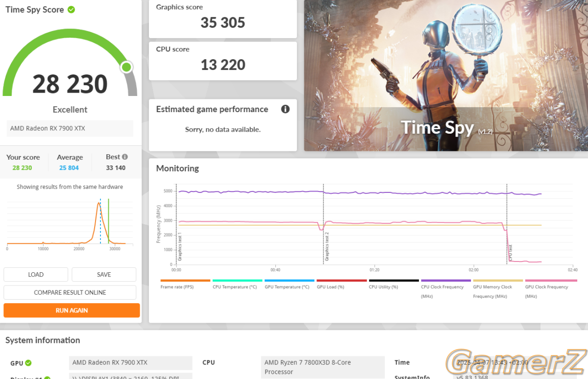Click the green check icon next to the GPU label

(x=28, y=363)
